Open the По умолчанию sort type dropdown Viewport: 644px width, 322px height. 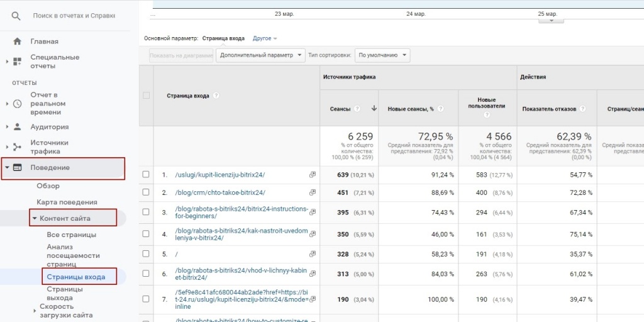coord(382,55)
